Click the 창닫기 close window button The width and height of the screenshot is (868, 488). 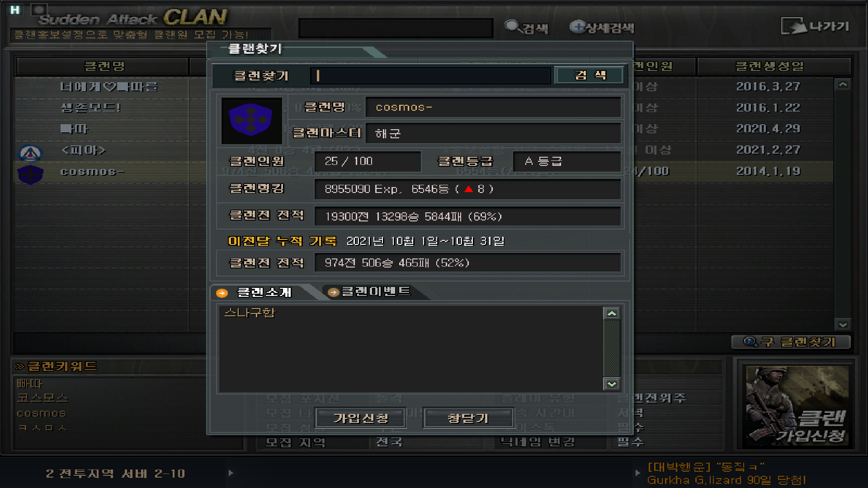(x=468, y=418)
